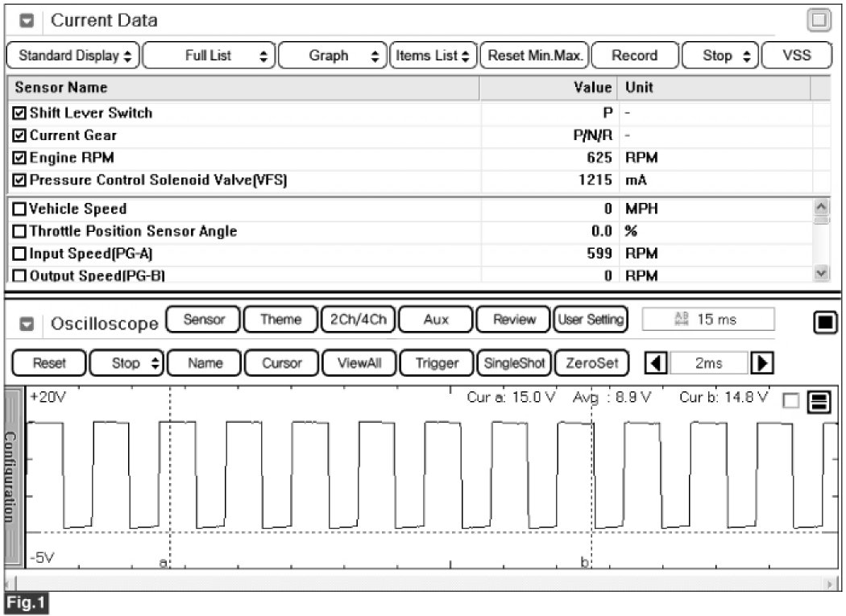This screenshot has width=846, height=616.
Task: Click the SingleShot oscilloscope button
Action: (x=512, y=363)
